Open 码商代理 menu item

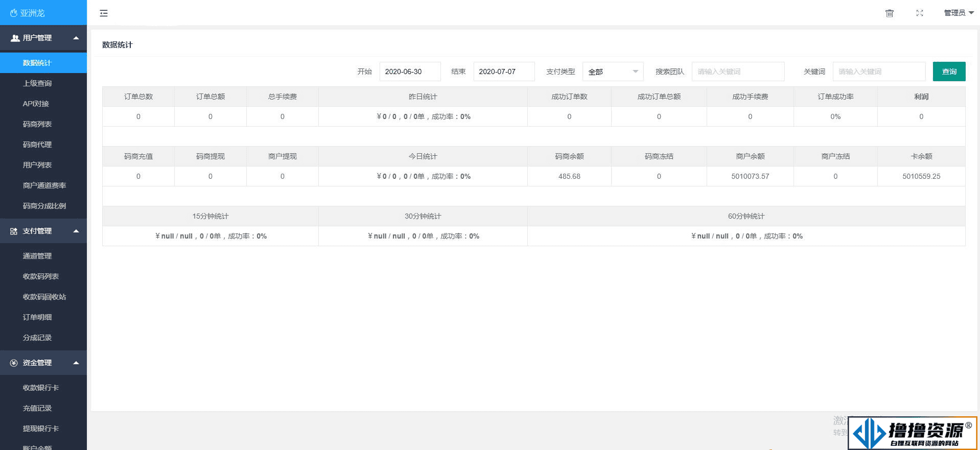[43, 145]
